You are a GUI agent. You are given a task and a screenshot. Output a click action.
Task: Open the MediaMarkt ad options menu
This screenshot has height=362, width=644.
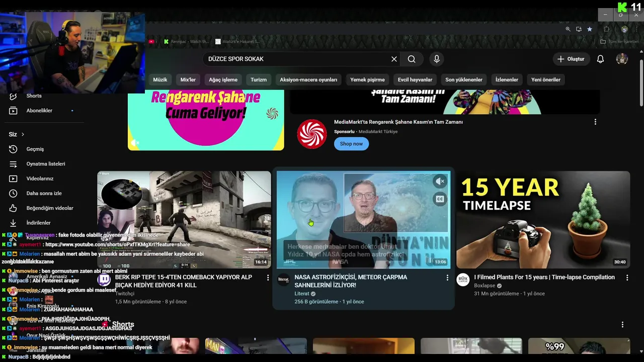(x=595, y=122)
